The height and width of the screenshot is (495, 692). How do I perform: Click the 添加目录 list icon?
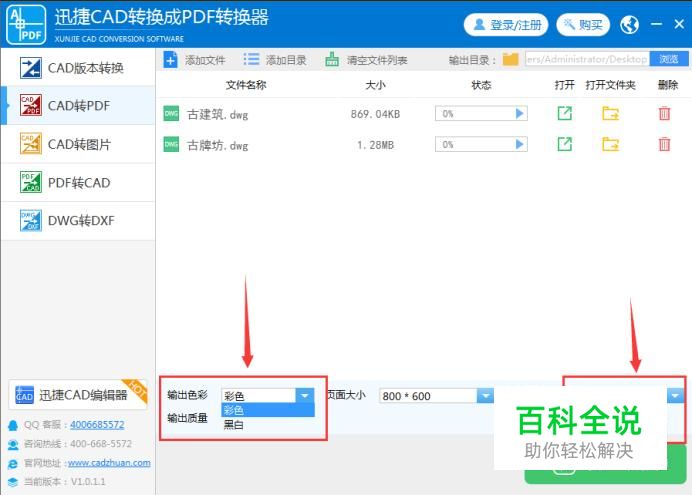tap(252, 60)
